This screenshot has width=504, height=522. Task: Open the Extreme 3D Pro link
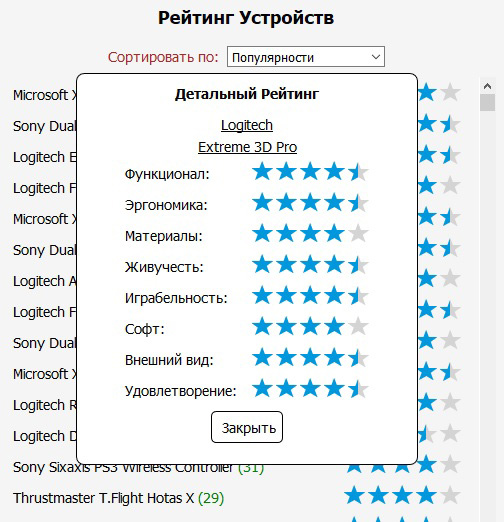pyautogui.click(x=247, y=147)
